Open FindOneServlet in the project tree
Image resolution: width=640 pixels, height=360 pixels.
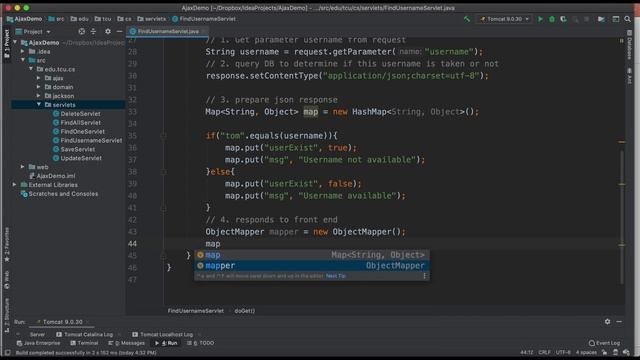pyautogui.click(x=79, y=131)
